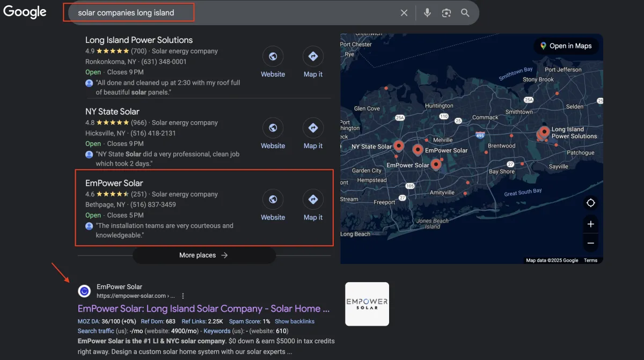Screen dimensions: 644x360
Task: Start voice search with microphone icon
Action: [427, 13]
